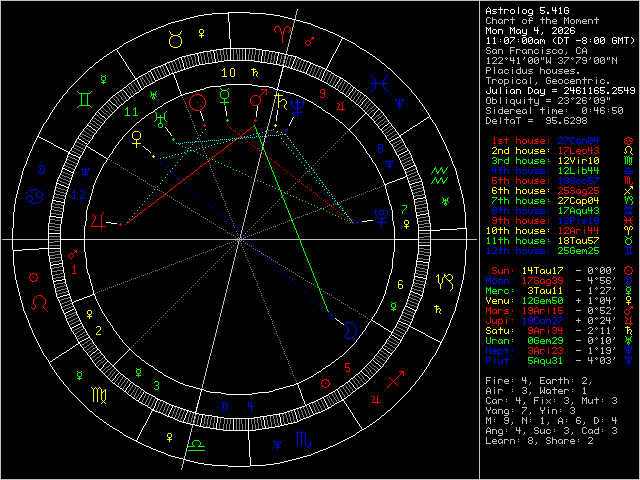The height and width of the screenshot is (480, 640).
Task: Click the Sagittarius glyph beside the 6th house row
Action: click(629, 191)
